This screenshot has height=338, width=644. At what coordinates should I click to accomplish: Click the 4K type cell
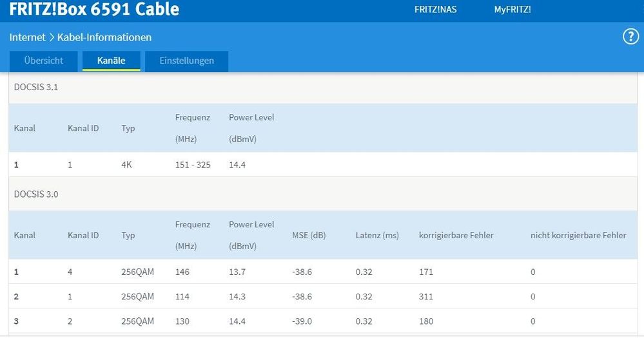click(126, 165)
